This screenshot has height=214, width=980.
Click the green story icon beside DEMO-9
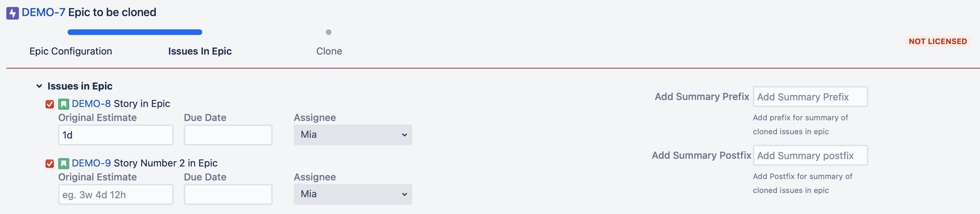pos(64,164)
